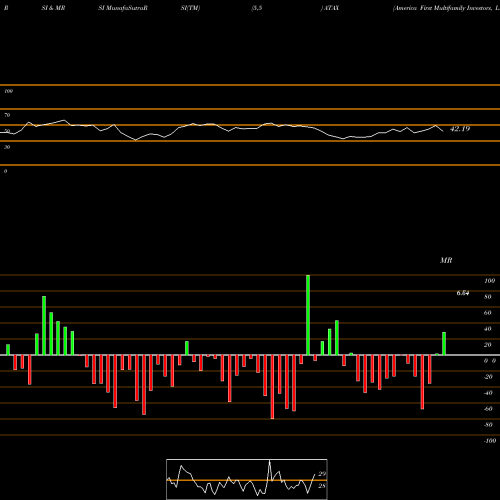
Task: Click the 'SI(TM)' header text
Action: click(190, 8)
